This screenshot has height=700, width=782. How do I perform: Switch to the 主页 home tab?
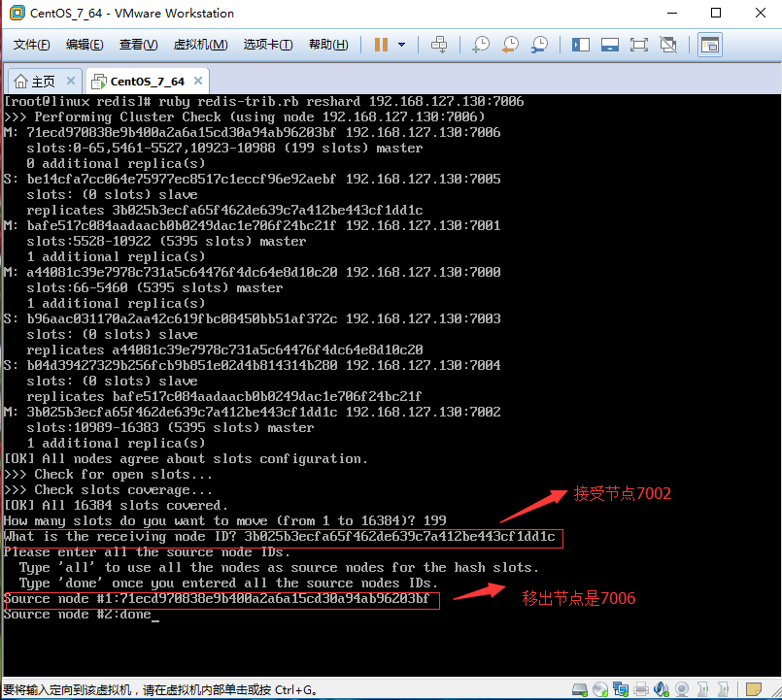35,82
